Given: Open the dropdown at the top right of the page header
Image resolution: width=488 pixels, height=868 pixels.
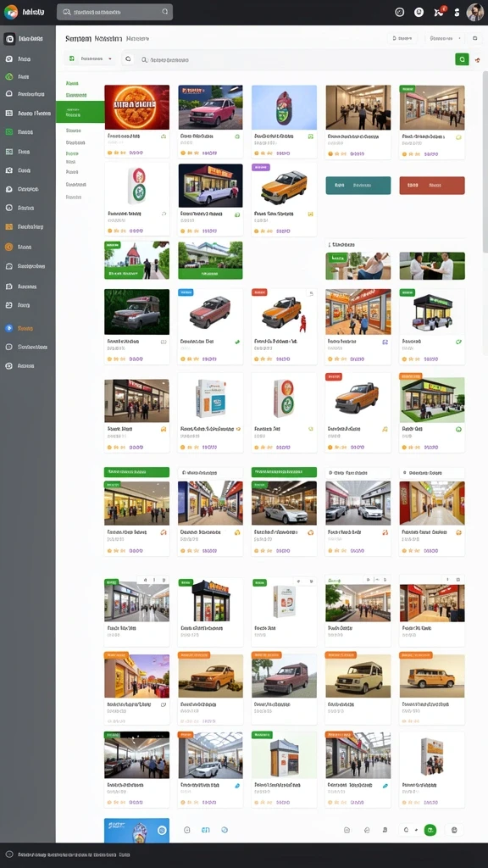Looking at the screenshot, I should [446, 39].
